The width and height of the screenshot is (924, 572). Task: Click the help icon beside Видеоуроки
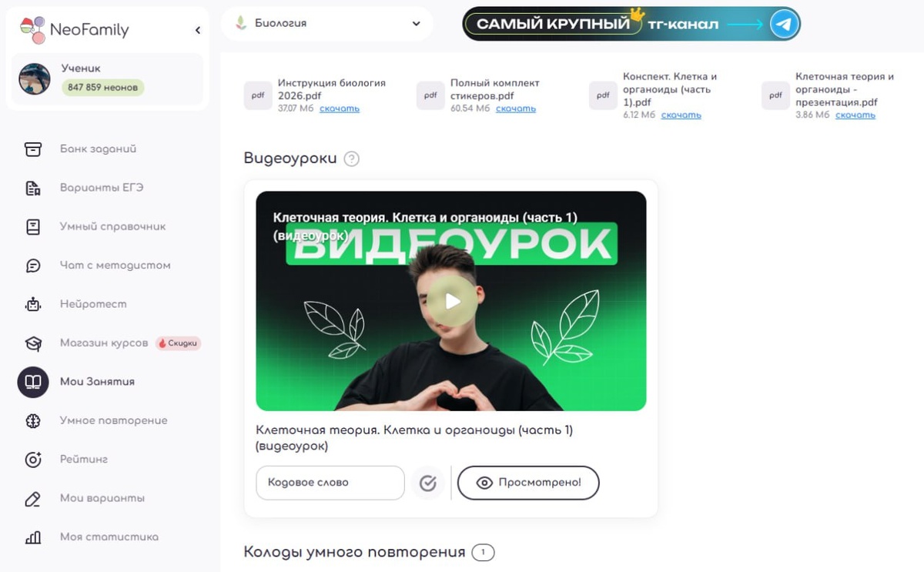click(x=352, y=159)
